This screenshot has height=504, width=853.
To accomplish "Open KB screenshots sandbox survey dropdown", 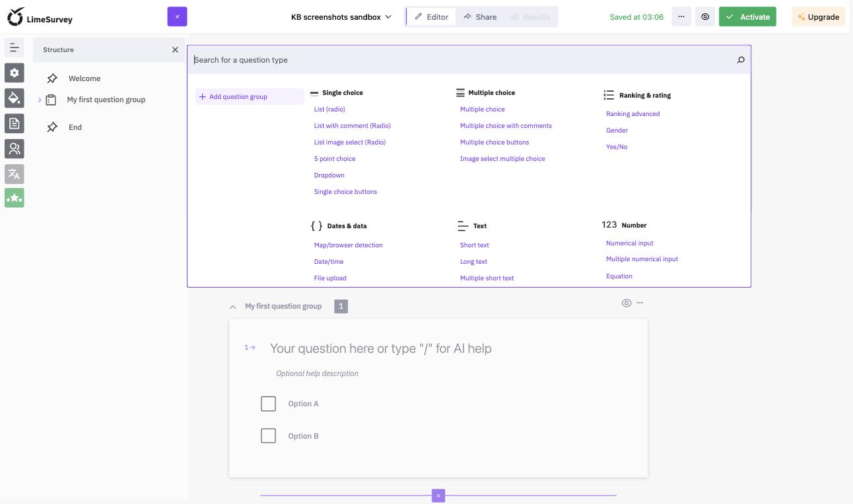I will click(x=341, y=16).
